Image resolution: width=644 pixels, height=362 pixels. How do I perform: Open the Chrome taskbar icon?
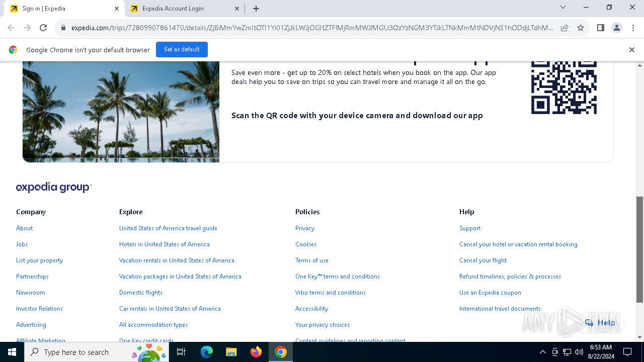click(x=281, y=352)
